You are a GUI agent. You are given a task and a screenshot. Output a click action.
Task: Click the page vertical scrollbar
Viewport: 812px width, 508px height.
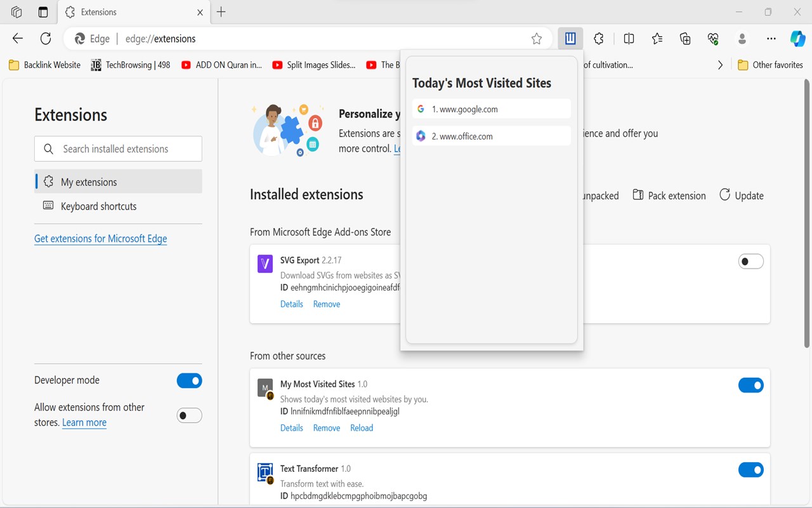tap(807, 213)
